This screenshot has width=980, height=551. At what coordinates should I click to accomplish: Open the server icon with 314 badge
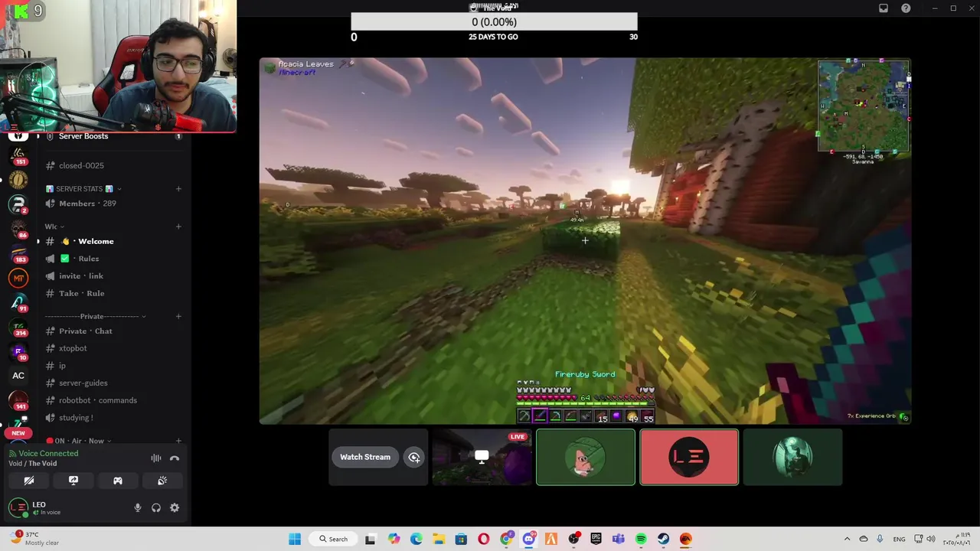click(18, 327)
